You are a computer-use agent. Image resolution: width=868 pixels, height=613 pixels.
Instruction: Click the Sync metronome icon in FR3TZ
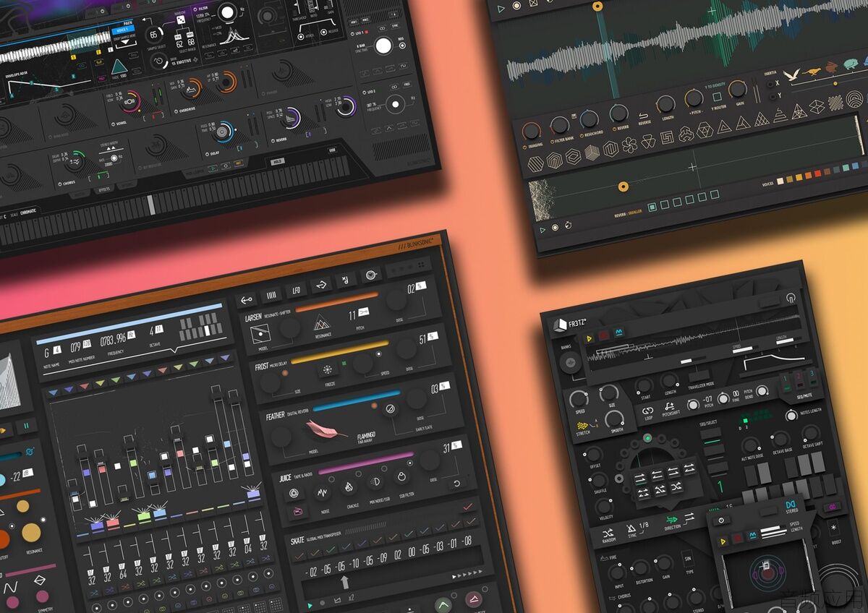pos(631,530)
